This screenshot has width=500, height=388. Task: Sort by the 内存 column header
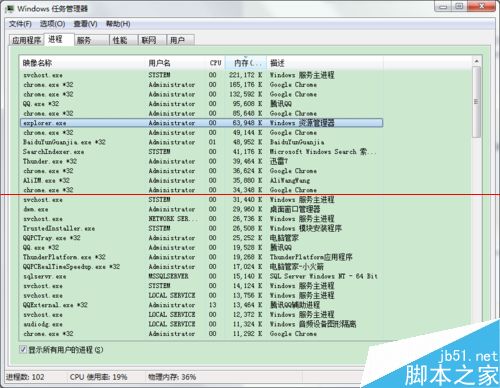(x=246, y=63)
